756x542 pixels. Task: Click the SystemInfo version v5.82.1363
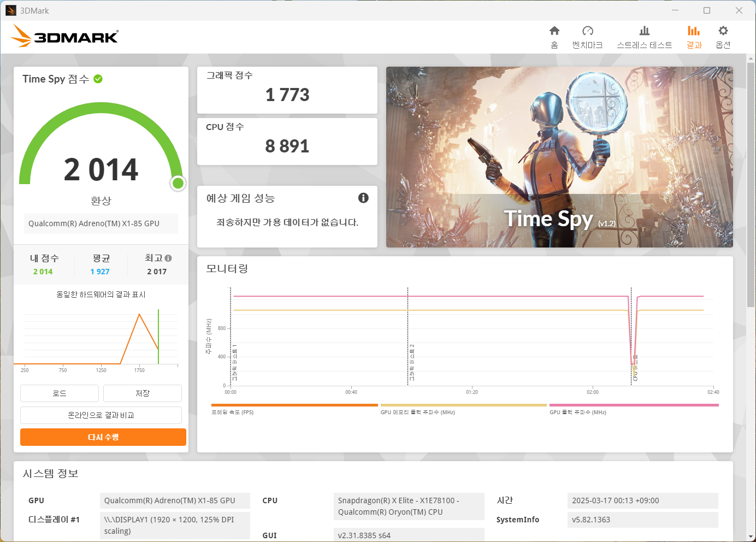[643, 520]
